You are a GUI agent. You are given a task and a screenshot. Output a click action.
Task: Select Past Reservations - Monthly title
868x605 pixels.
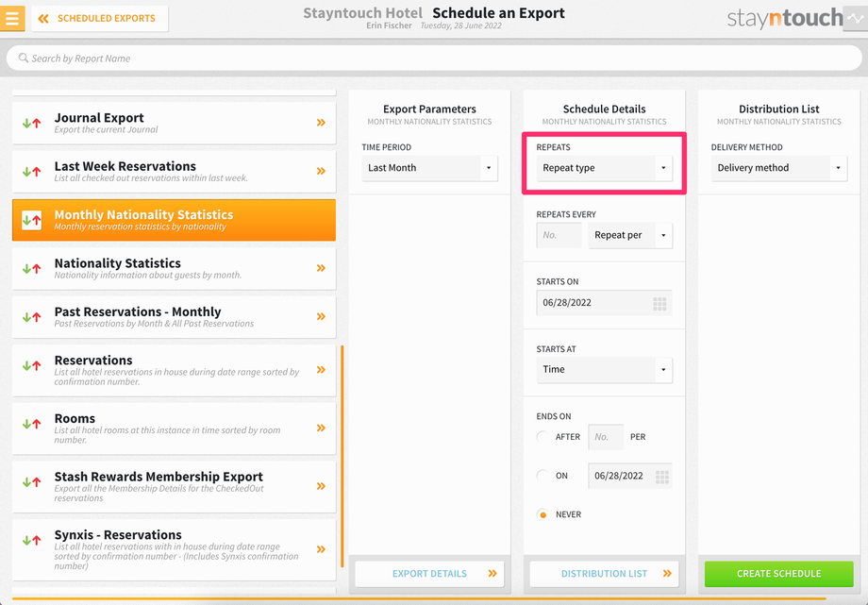(x=138, y=311)
